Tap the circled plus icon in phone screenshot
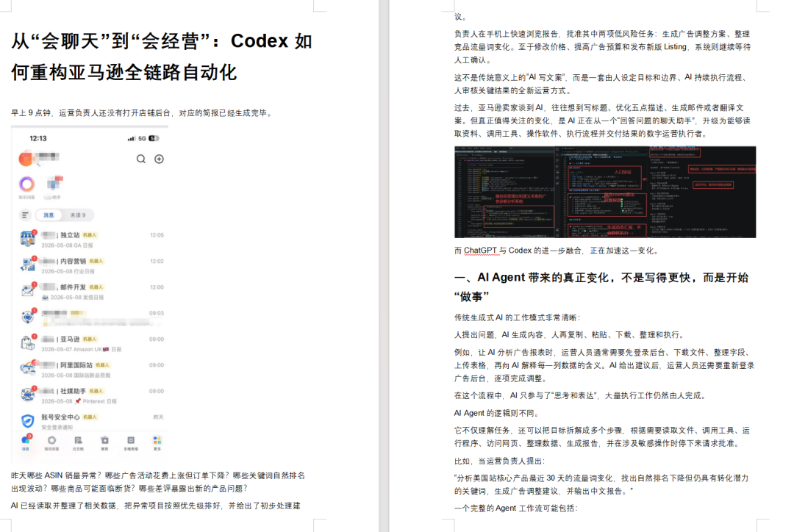Image resolution: width=794 pixels, height=532 pixels. click(x=159, y=159)
